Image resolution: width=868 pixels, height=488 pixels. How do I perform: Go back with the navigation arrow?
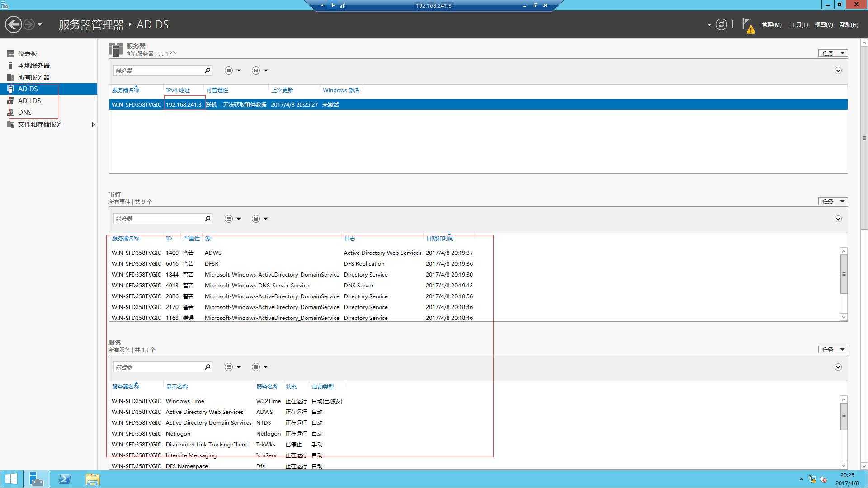pyautogui.click(x=13, y=24)
